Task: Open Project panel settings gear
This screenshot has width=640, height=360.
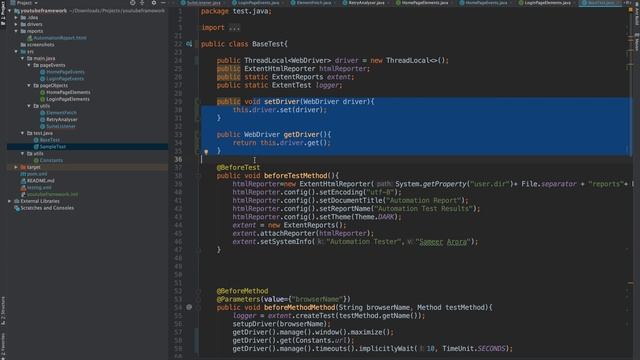Action: (154, 2)
